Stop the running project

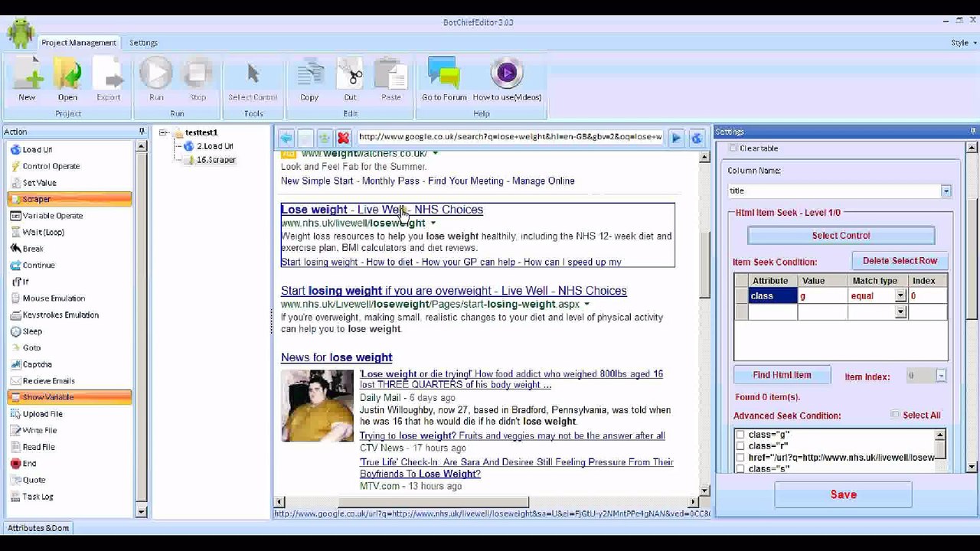point(198,79)
